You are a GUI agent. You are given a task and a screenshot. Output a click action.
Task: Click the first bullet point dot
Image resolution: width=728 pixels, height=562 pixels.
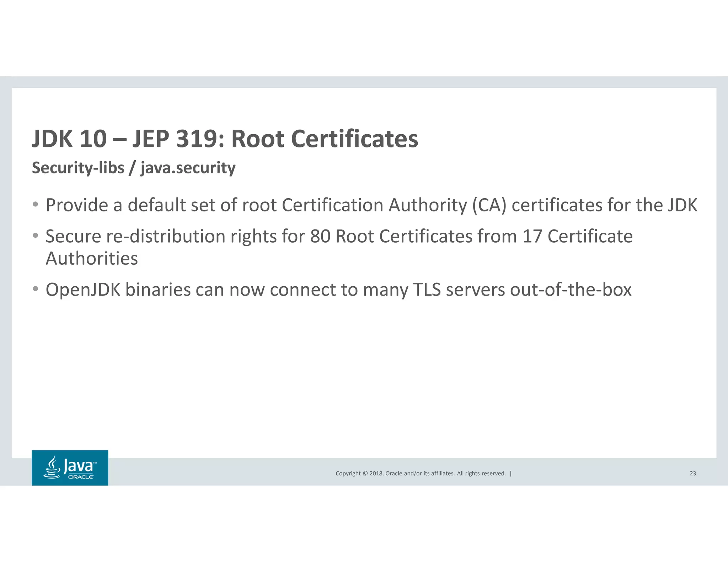(x=35, y=205)
